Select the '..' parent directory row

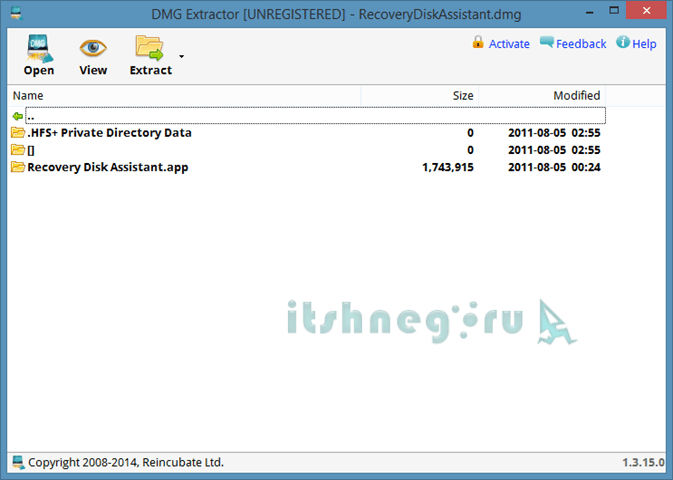(x=315, y=115)
